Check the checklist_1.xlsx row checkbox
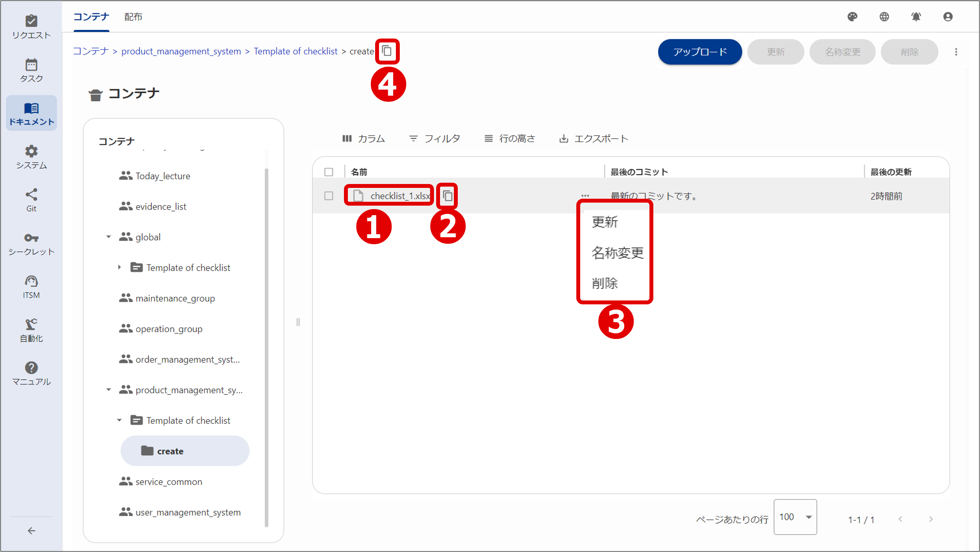The image size is (980, 552). click(329, 196)
